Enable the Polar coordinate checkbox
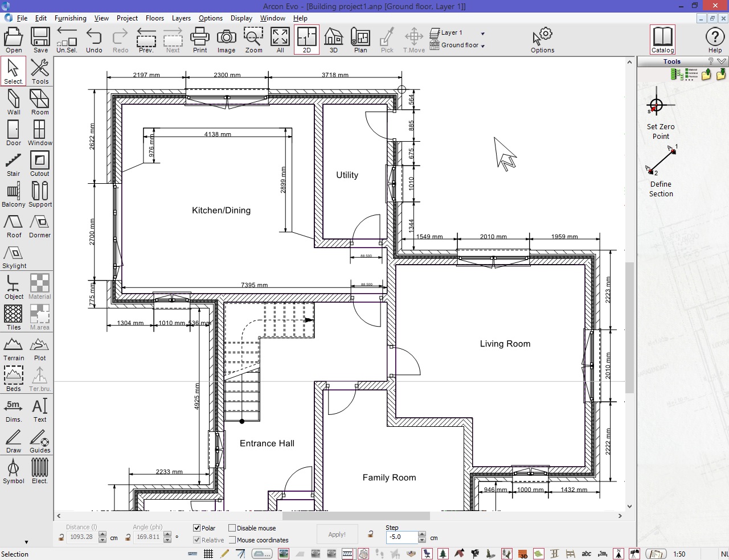The width and height of the screenshot is (729, 560). pos(196,528)
